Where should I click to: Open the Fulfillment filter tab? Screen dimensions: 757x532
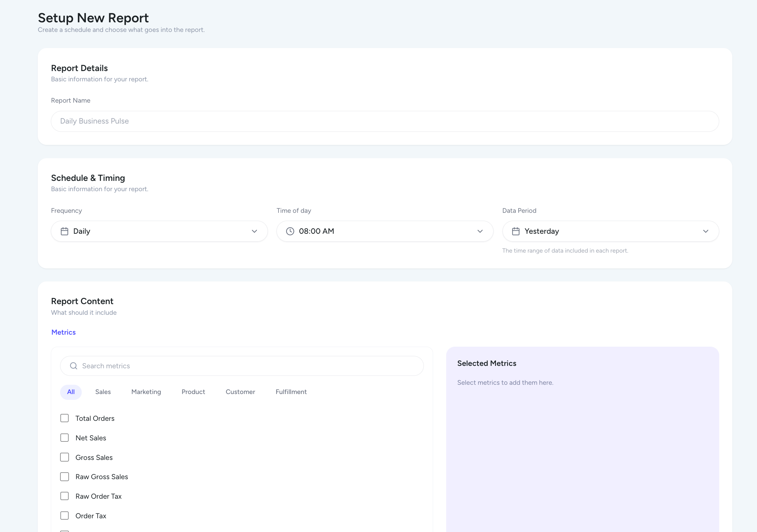pos(291,392)
